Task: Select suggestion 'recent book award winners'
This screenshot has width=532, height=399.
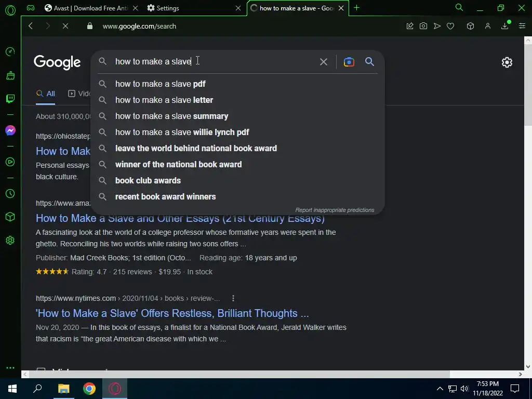Action: coord(237,197)
